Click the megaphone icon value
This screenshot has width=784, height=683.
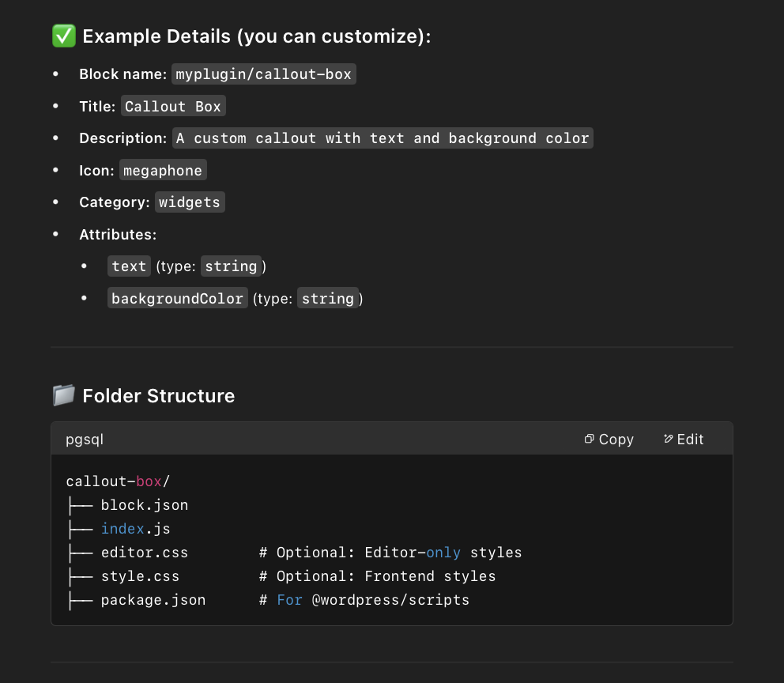point(163,171)
